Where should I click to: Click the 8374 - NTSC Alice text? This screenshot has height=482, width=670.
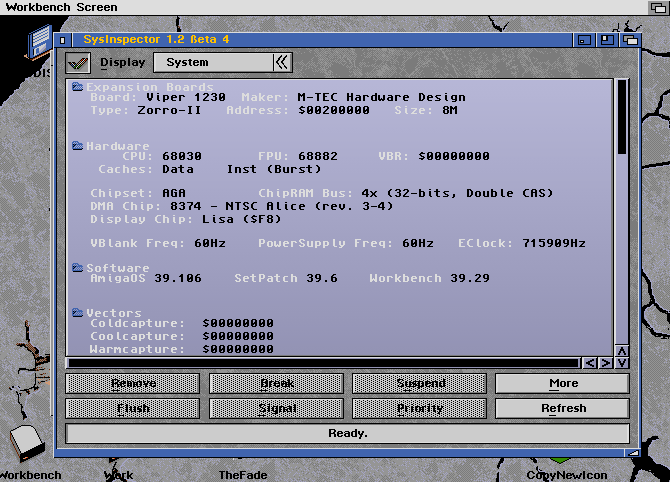tap(238, 206)
